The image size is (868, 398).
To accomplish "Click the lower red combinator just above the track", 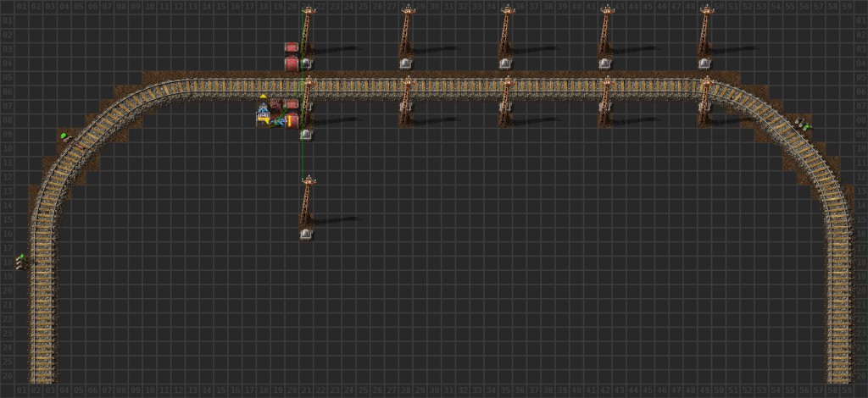I will 292,64.
